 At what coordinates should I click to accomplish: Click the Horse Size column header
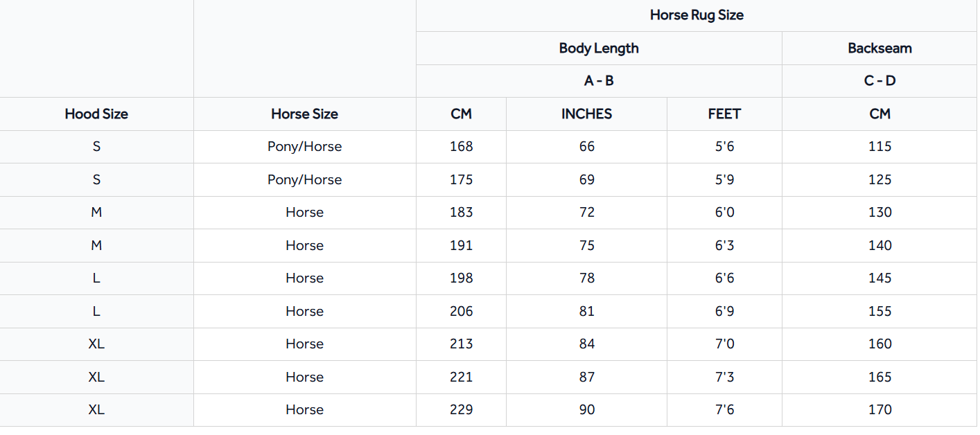click(304, 114)
